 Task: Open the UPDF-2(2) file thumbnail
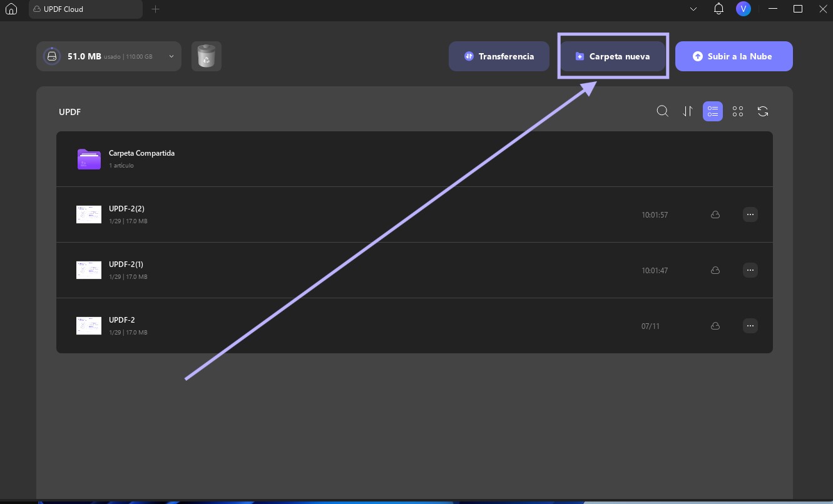pyautogui.click(x=89, y=214)
